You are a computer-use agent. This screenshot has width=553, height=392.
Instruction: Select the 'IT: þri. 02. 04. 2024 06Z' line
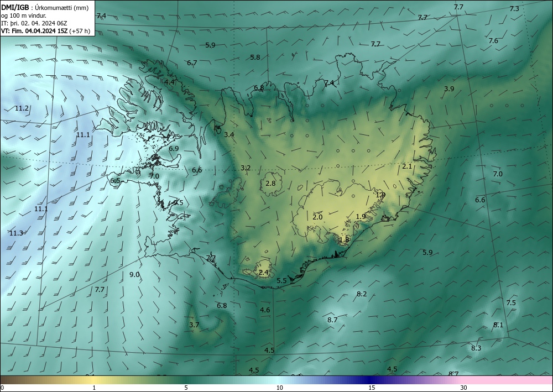(34, 23)
